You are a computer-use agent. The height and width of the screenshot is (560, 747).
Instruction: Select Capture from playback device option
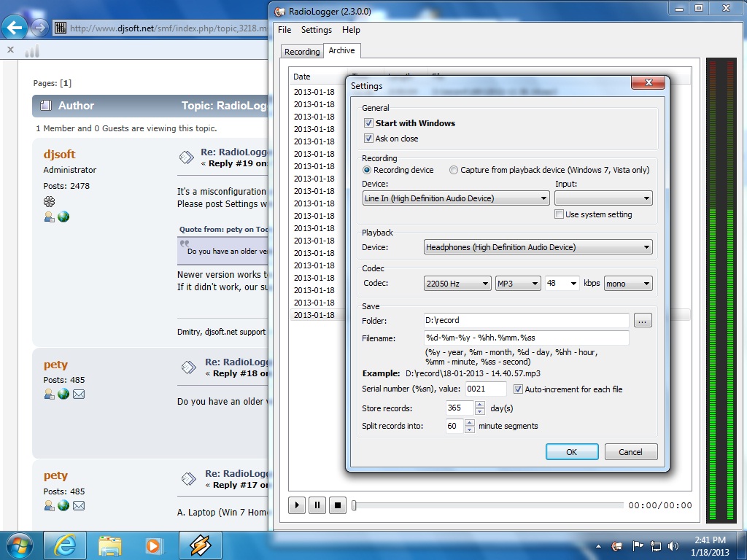454,170
